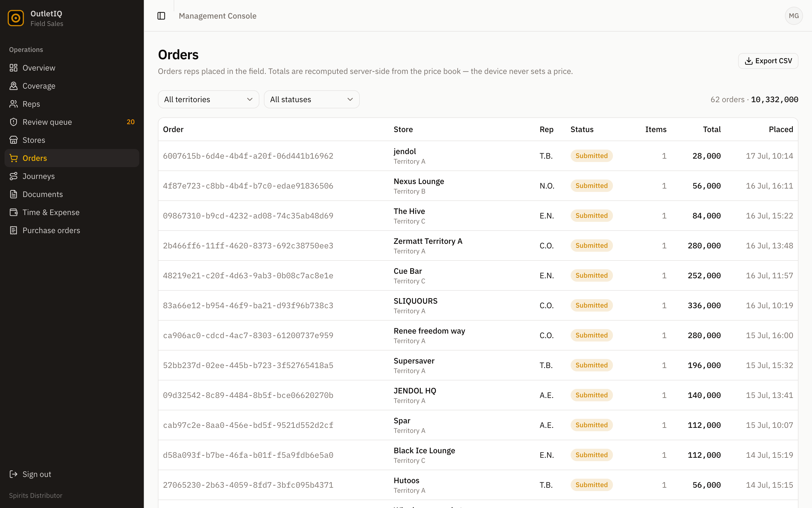Click the Renee freedom way store

point(429,331)
